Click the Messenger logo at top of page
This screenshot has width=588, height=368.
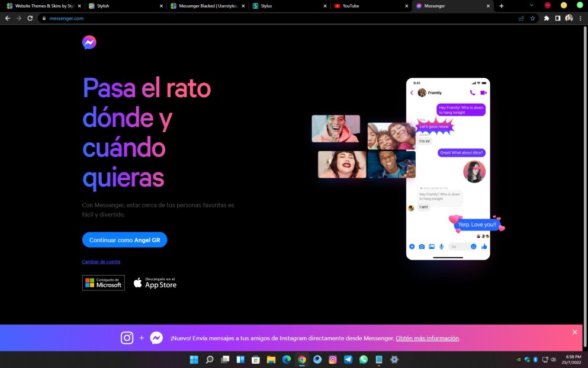coord(89,42)
